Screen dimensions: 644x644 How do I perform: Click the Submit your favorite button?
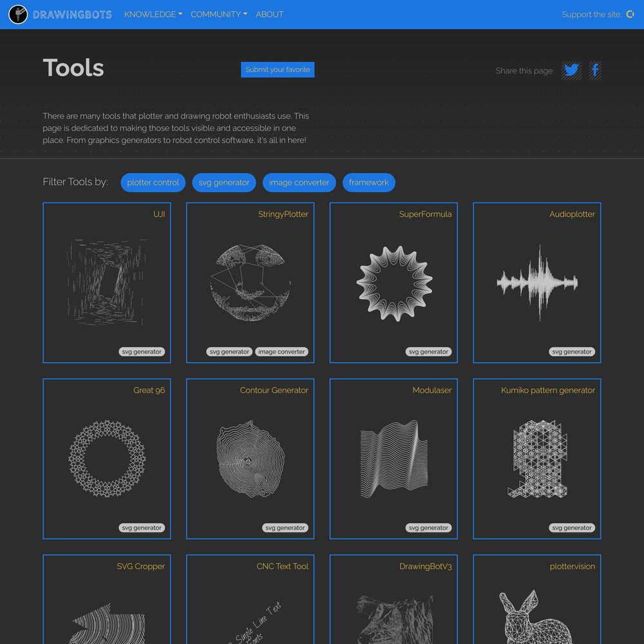point(278,70)
